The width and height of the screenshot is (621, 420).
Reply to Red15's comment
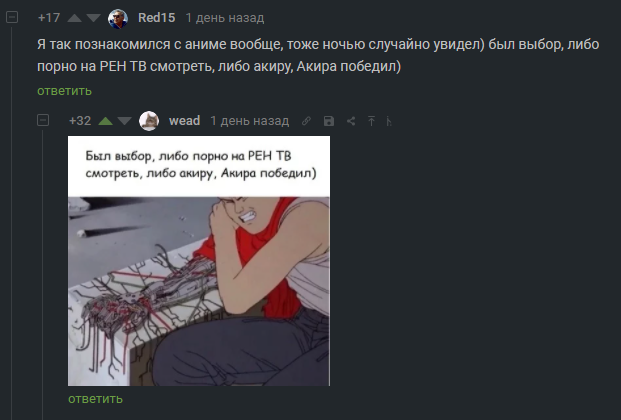[64, 91]
